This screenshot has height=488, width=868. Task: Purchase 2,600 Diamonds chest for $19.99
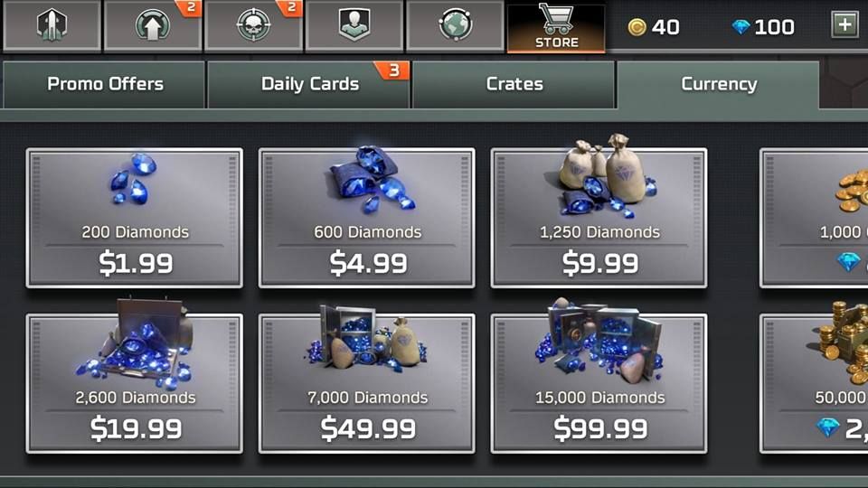click(x=135, y=383)
